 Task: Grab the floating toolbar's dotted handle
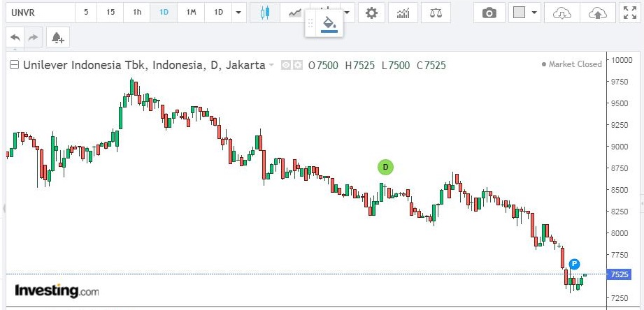[x=310, y=23]
